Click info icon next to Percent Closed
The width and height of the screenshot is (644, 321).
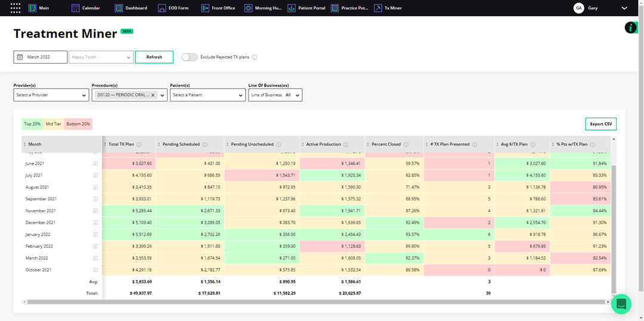406,144
